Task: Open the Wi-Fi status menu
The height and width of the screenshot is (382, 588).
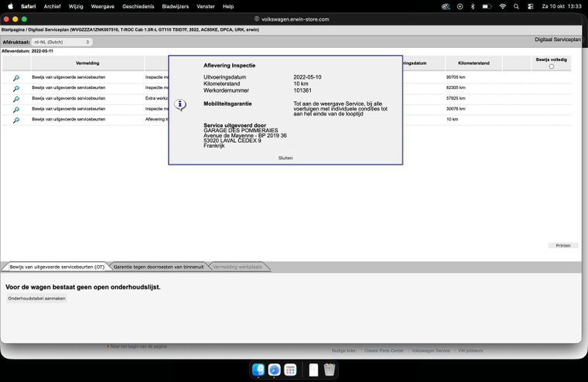Action: click(502, 6)
